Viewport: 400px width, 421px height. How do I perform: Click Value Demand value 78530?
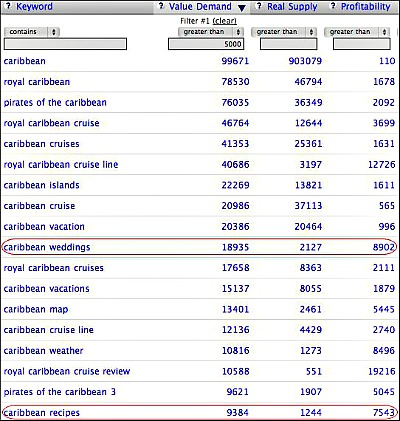click(x=235, y=82)
